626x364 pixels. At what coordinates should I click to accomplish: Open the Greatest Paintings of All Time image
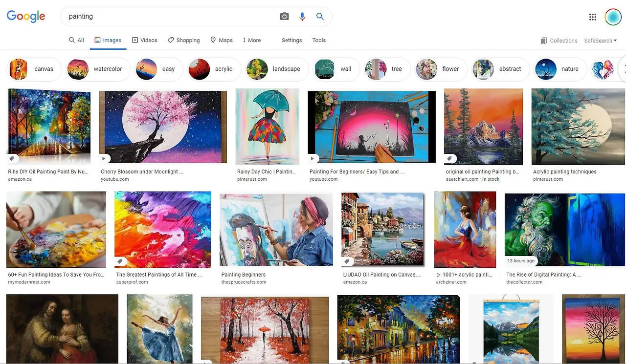pyautogui.click(x=163, y=230)
